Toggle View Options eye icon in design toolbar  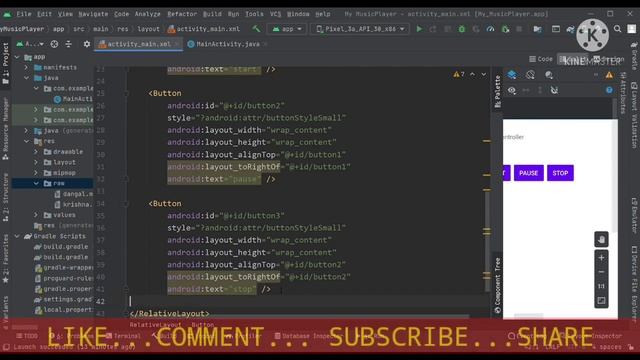tap(512, 90)
